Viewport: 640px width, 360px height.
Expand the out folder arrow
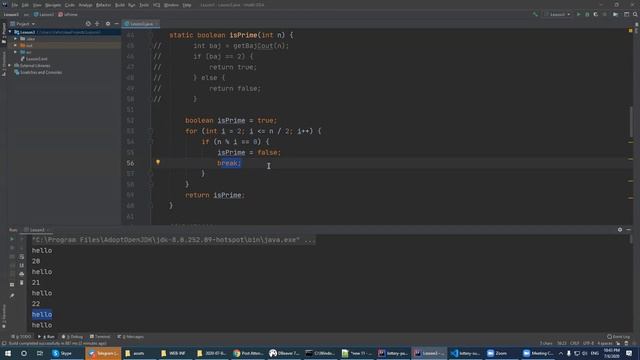coord(16,45)
